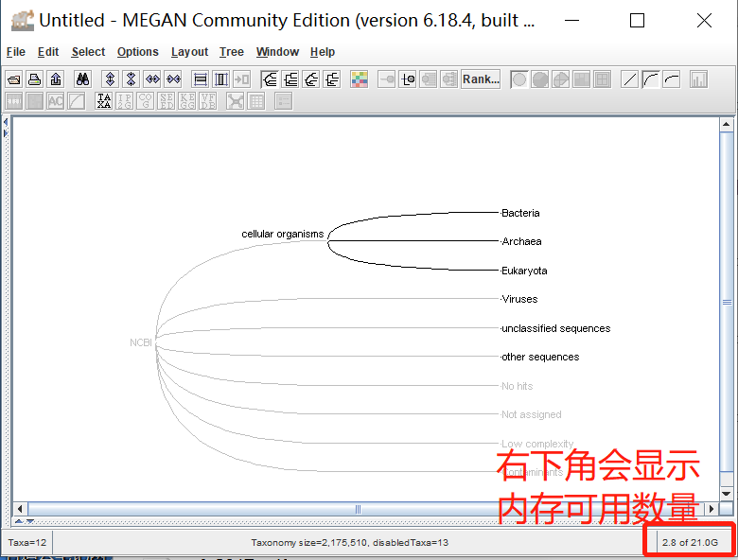Image resolution: width=738 pixels, height=560 pixels.
Task: Click the horizontal scrollbar thumb
Action: point(358,509)
